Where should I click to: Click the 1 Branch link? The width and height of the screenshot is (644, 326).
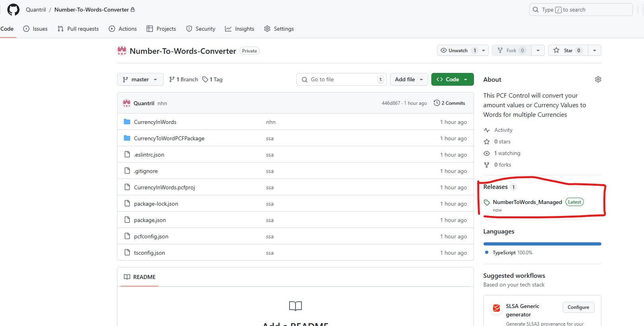[184, 79]
